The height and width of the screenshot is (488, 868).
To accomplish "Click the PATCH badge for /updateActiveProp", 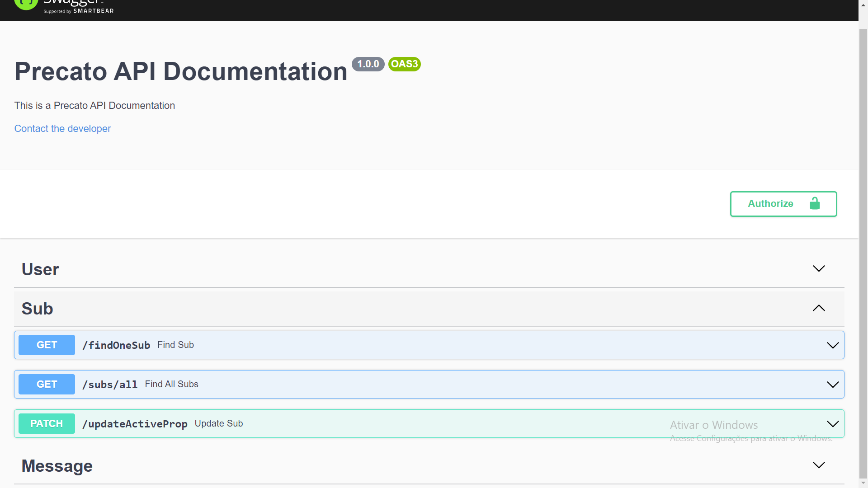I will [x=47, y=424].
